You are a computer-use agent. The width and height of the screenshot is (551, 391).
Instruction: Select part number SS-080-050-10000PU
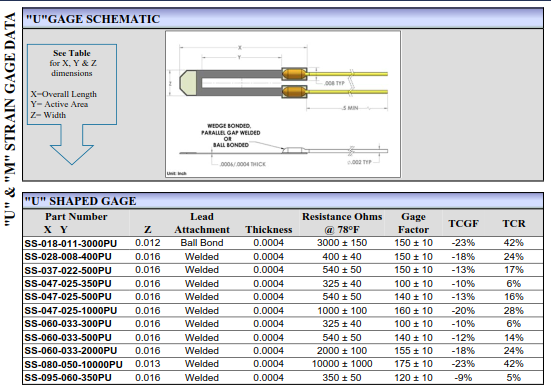[x=73, y=365]
